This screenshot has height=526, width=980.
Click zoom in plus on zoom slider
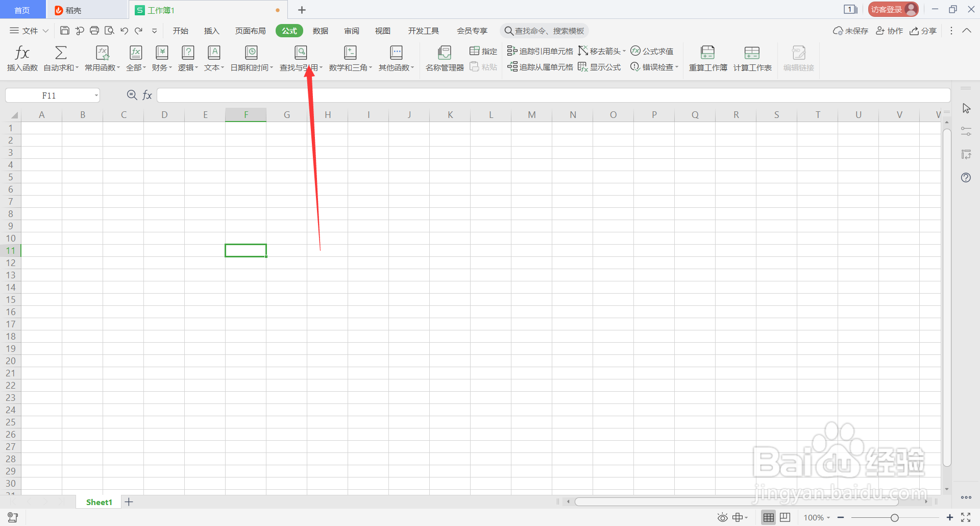tap(949, 517)
